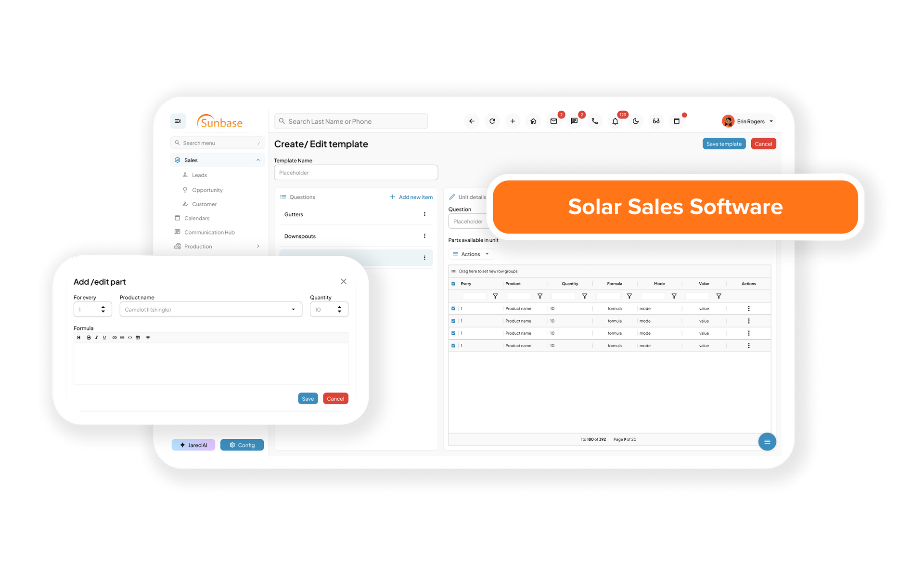The width and height of the screenshot is (924, 565).
Task: Select Leads in the Sales sidebar menu
Action: (200, 175)
